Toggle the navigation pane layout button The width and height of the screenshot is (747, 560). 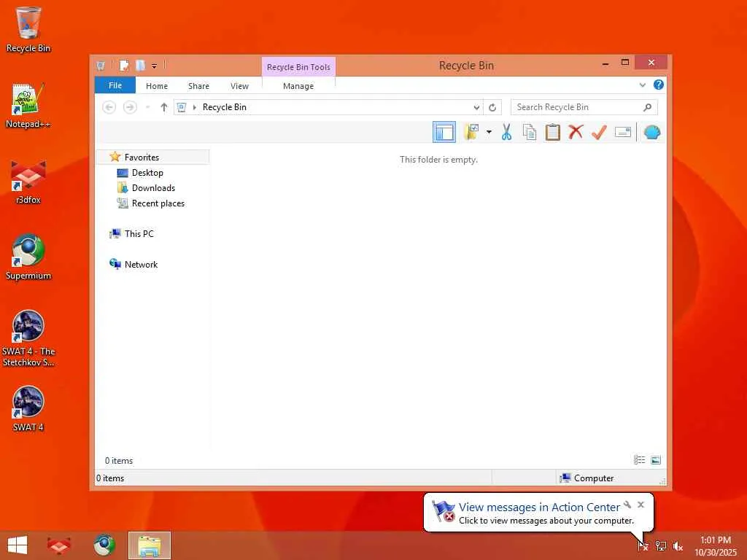click(x=444, y=132)
